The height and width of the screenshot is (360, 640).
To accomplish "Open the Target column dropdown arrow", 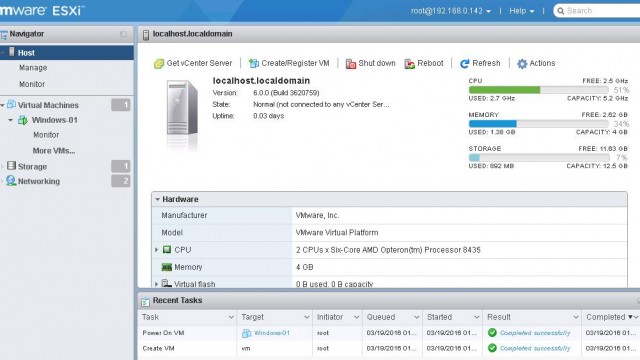I will [307, 317].
